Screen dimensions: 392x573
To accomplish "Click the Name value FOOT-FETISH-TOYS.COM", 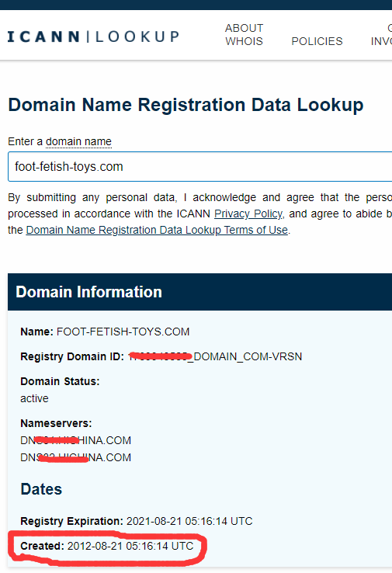I will (123, 332).
